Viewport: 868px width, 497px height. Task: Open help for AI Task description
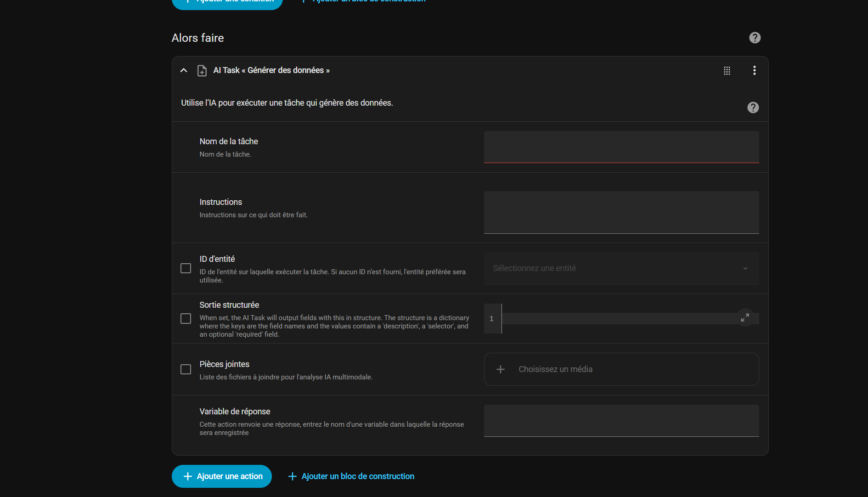click(753, 107)
